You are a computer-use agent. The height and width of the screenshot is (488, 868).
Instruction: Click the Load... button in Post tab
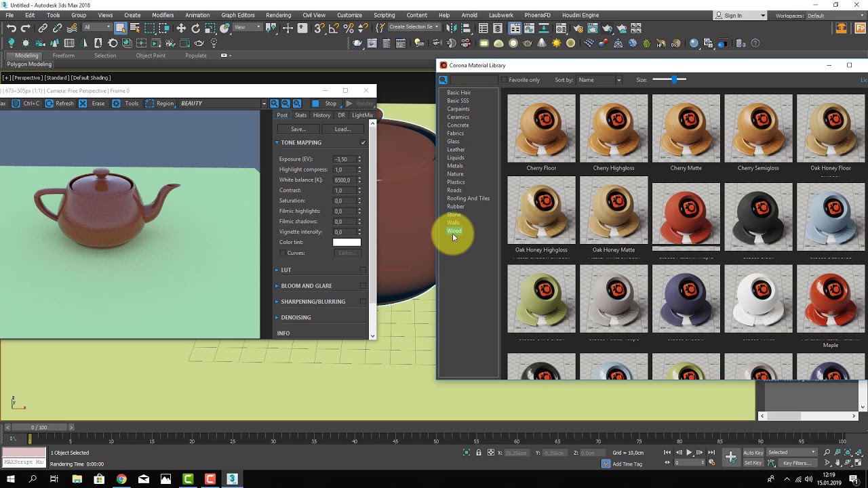[342, 129]
